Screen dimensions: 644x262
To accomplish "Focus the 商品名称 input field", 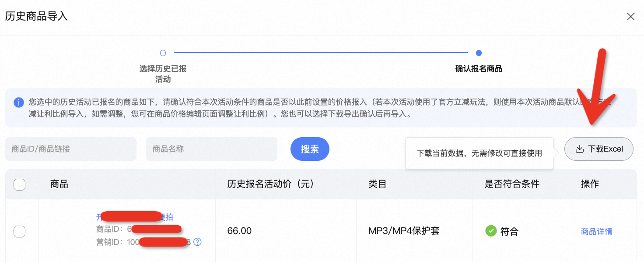I will (x=212, y=149).
